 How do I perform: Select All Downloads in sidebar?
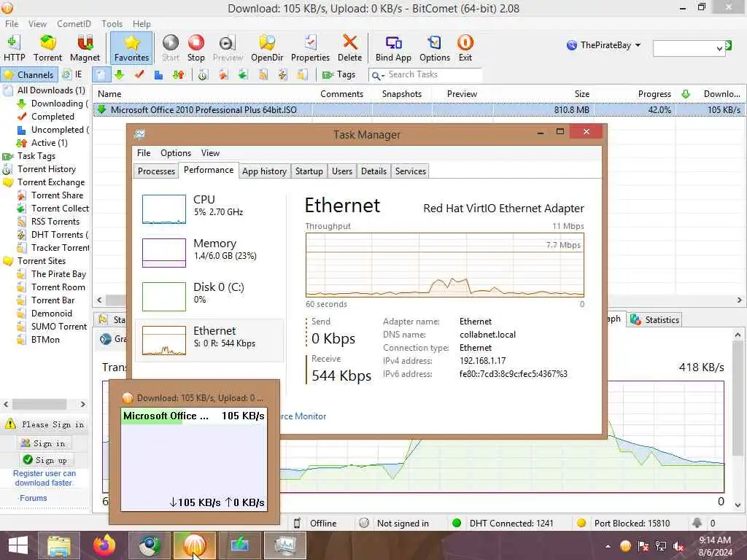[51, 90]
